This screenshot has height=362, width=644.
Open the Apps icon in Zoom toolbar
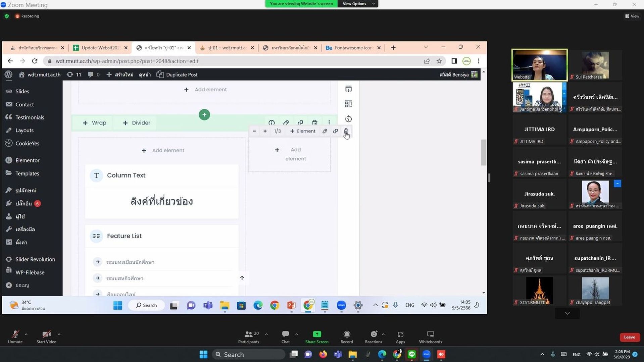tap(400, 334)
